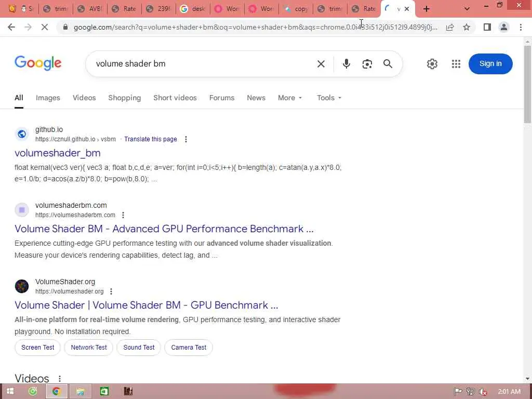Open the tab search dropdown
The width and height of the screenshot is (532, 399).
tap(467, 9)
